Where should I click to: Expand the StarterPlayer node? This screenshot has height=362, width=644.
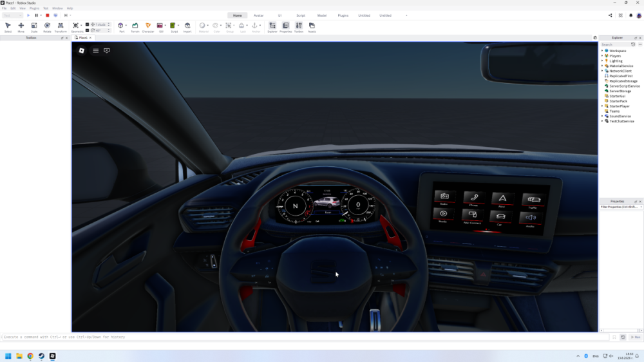tap(602, 106)
